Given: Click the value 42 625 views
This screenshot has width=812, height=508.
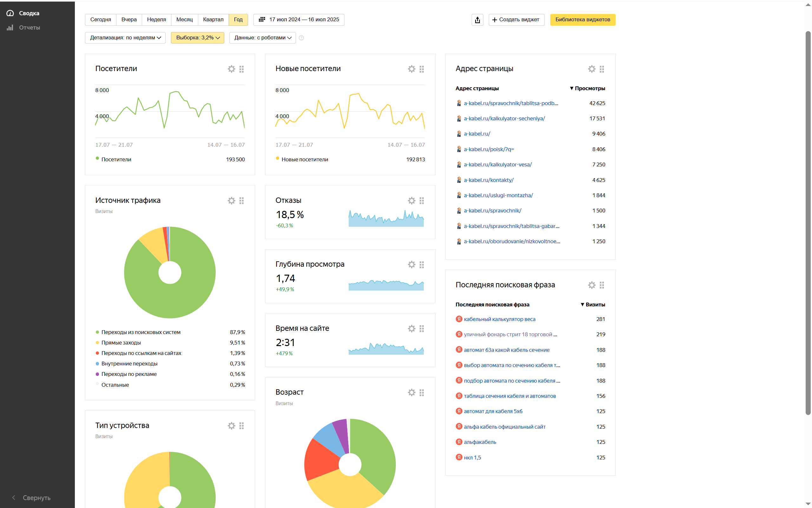Looking at the screenshot, I should (597, 103).
